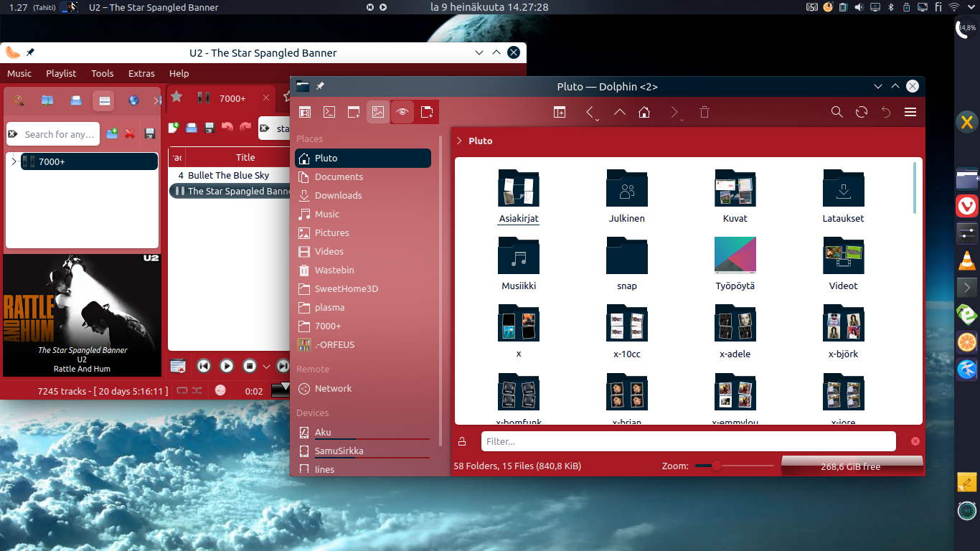
Task: Click the split view icon in Dolphin
Action: pos(560,112)
